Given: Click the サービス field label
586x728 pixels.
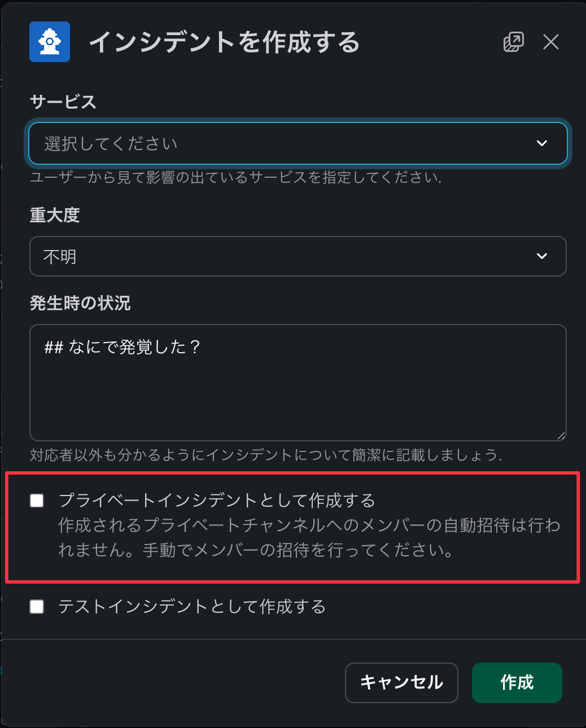Looking at the screenshot, I should pyautogui.click(x=63, y=102).
